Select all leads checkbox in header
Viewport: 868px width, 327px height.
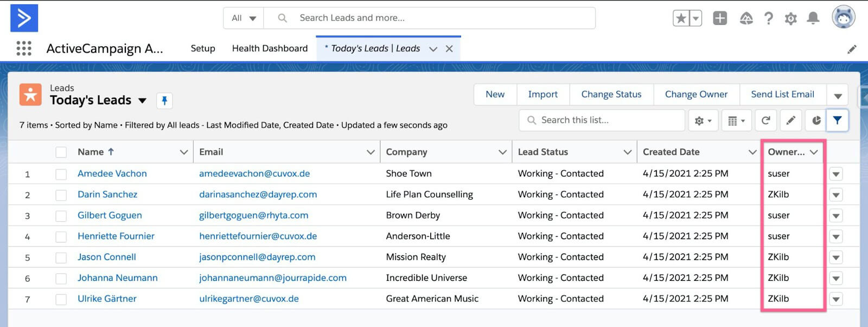click(61, 152)
